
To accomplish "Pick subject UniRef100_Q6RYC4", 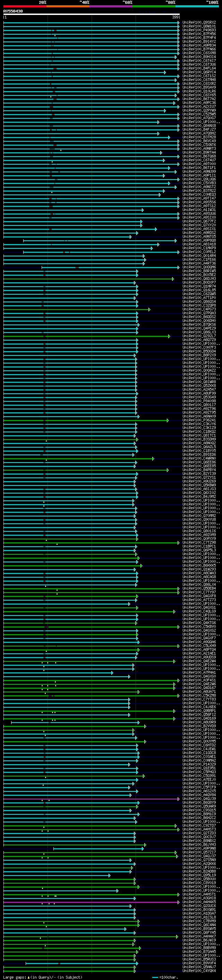I will pos(199,72).
